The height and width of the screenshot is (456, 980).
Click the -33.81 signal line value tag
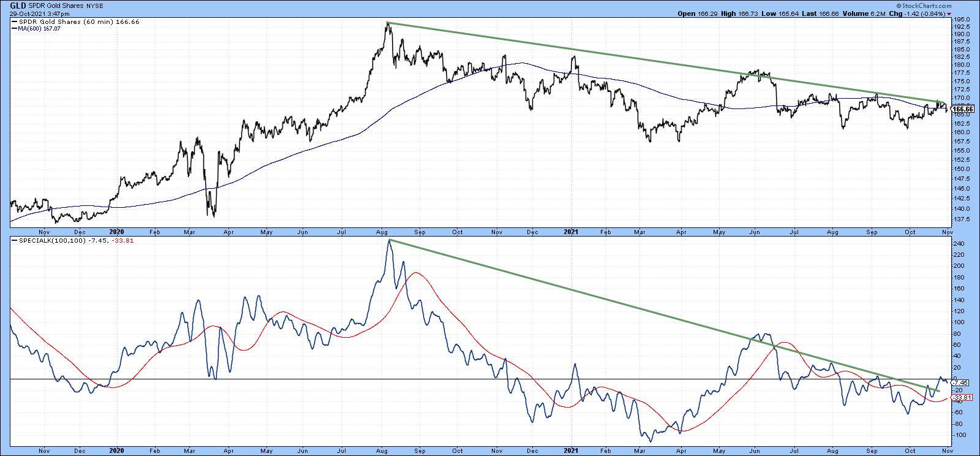point(961,397)
